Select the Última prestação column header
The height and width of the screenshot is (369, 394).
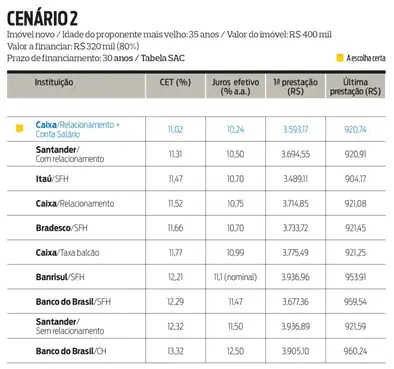(355, 86)
